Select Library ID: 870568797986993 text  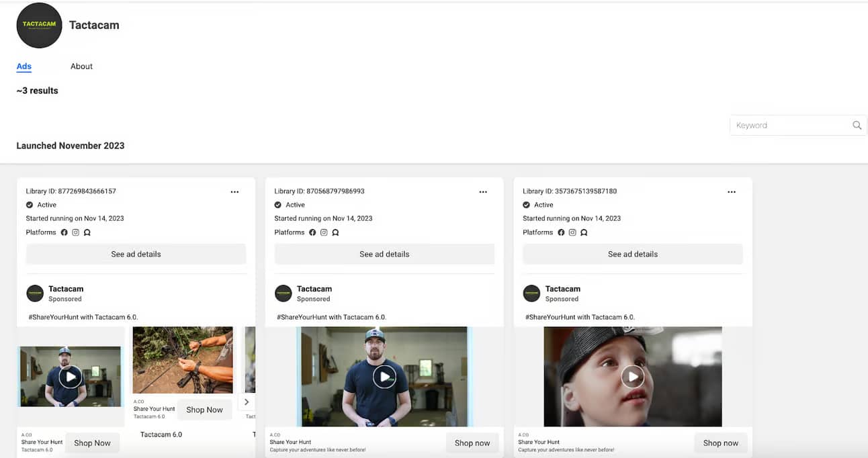click(320, 191)
